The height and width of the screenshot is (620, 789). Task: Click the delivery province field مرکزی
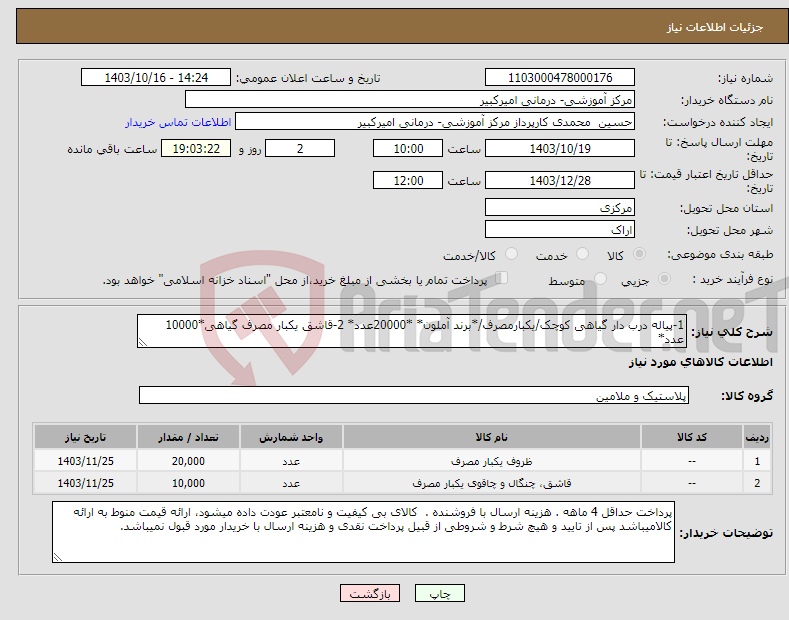point(560,207)
